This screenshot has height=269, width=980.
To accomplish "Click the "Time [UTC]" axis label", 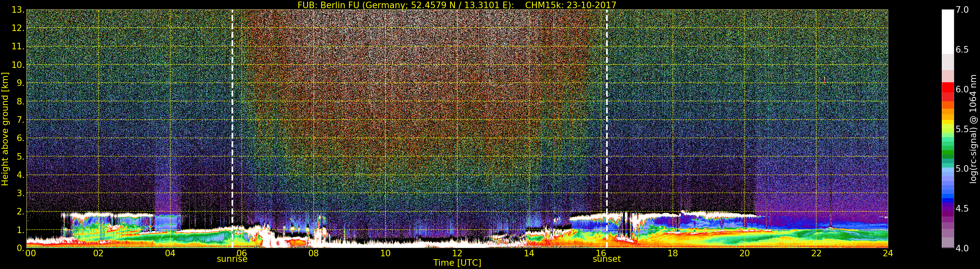I will [x=457, y=262].
